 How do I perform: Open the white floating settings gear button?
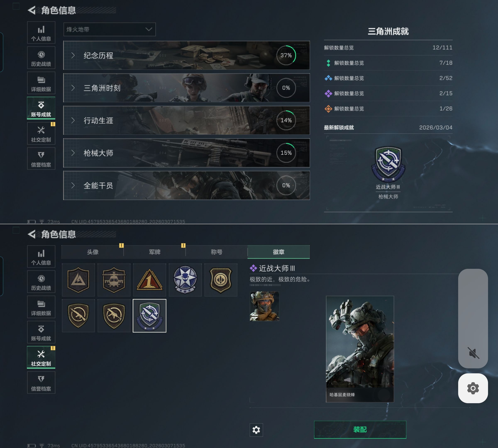click(473, 388)
